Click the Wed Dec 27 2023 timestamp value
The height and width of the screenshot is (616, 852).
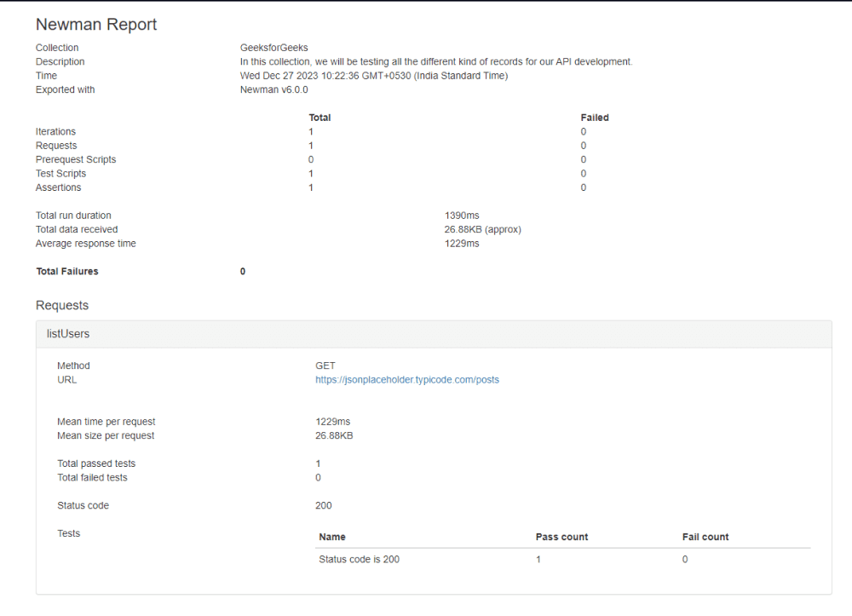click(374, 76)
